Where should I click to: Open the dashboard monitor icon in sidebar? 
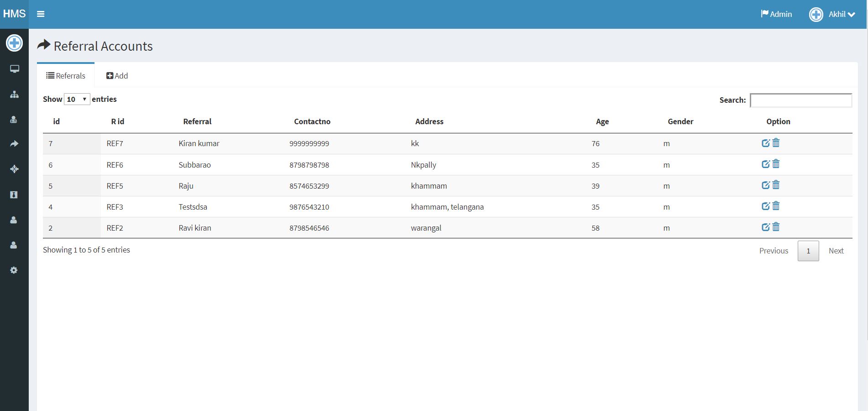click(15, 69)
